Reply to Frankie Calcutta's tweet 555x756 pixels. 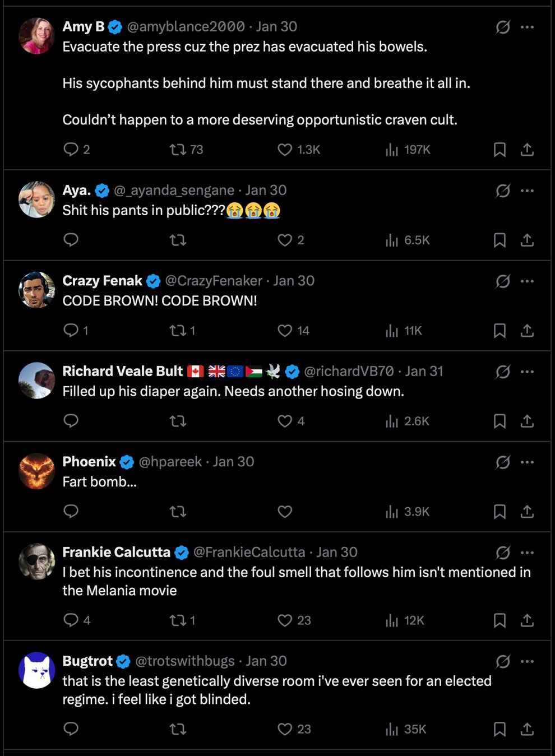(71, 620)
